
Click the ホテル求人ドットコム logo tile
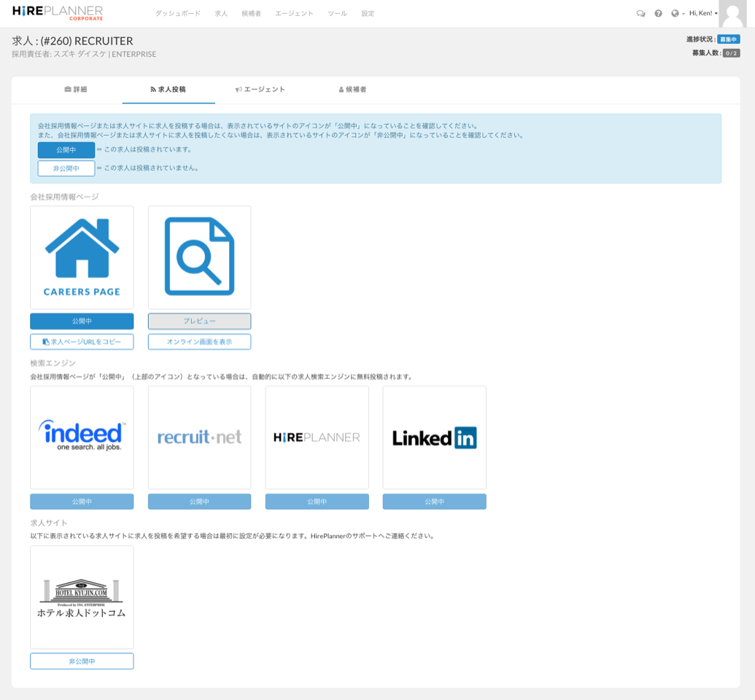(x=81, y=596)
